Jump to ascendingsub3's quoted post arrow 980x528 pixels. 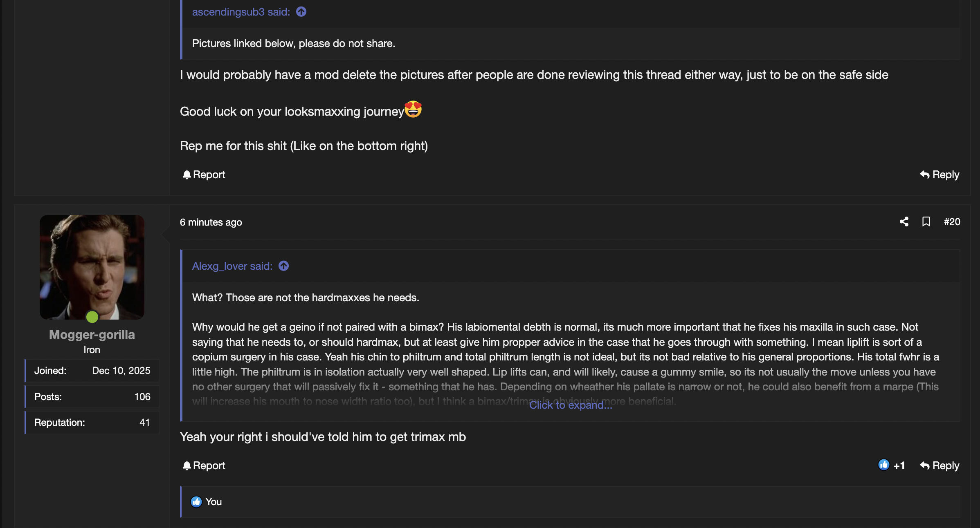(x=301, y=12)
